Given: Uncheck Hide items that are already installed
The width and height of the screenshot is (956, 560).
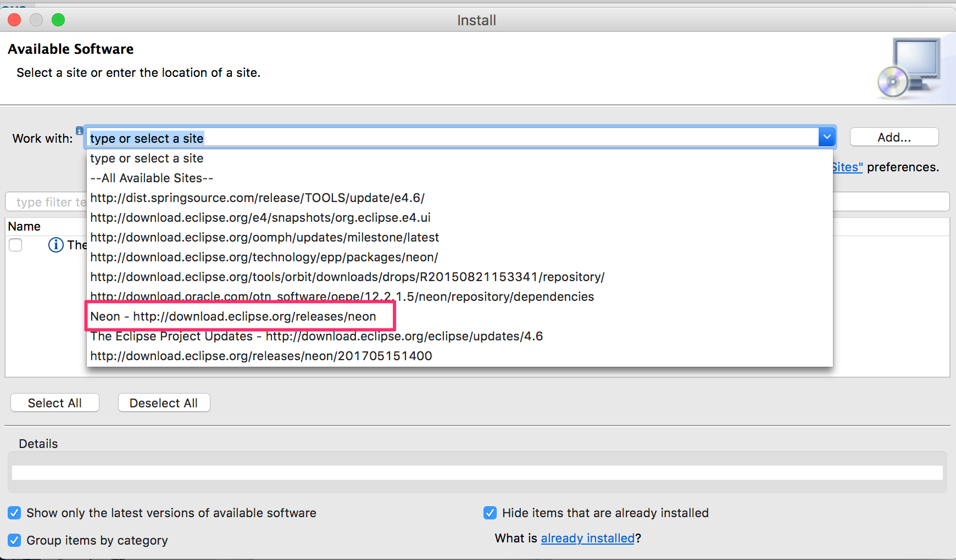Looking at the screenshot, I should click(490, 513).
